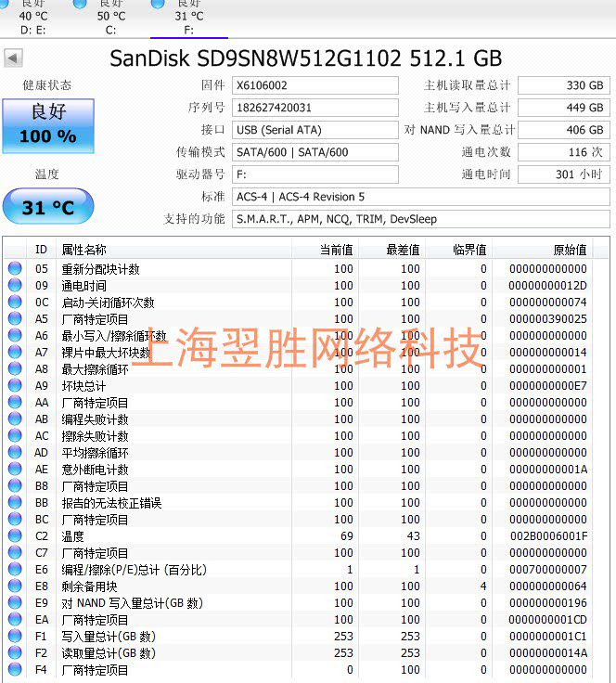616x683 pixels.
Task: Click the standard field ACS-4 Revision 5
Action: [421, 197]
